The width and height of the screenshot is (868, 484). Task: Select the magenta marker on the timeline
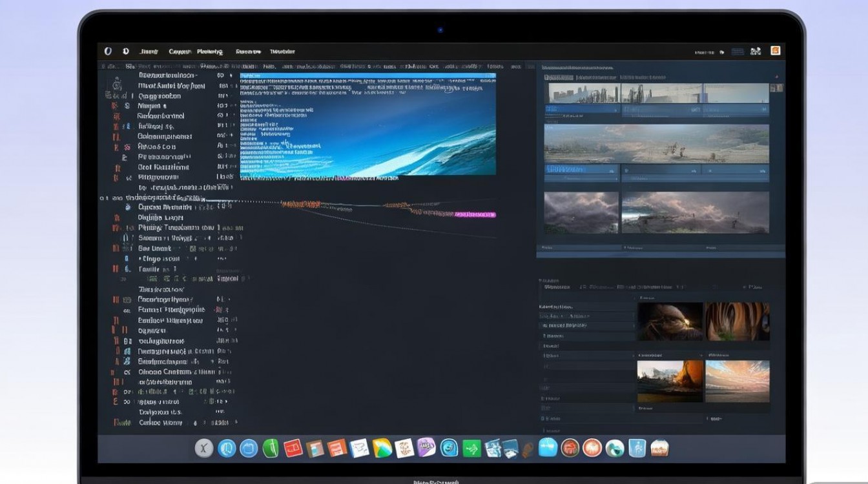pos(475,214)
